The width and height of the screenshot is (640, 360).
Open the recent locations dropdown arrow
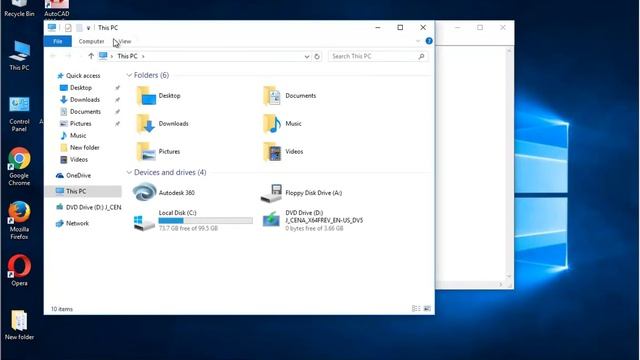click(80, 56)
